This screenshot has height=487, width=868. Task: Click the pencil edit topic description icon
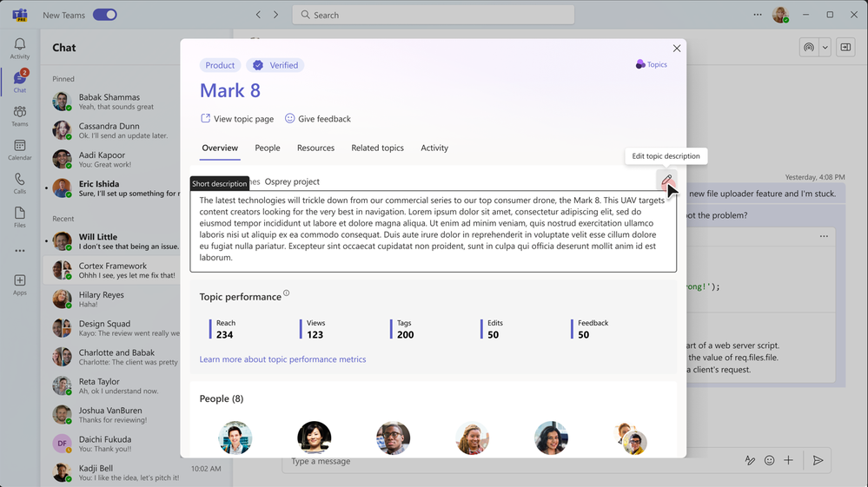(666, 180)
